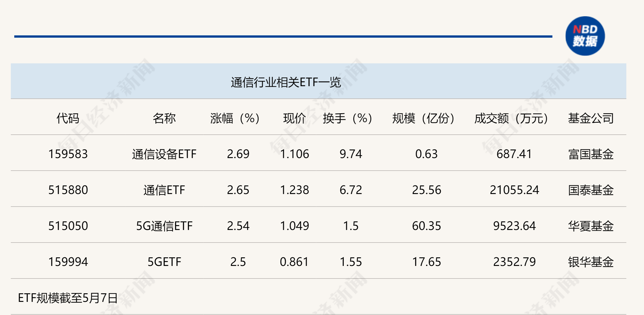This screenshot has height=315, width=644.
Task: Click the 换手（%） column header
Action: (347, 118)
